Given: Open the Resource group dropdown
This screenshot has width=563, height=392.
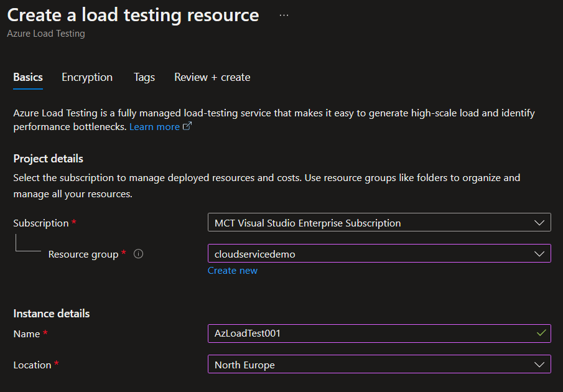Looking at the screenshot, I should point(379,253).
